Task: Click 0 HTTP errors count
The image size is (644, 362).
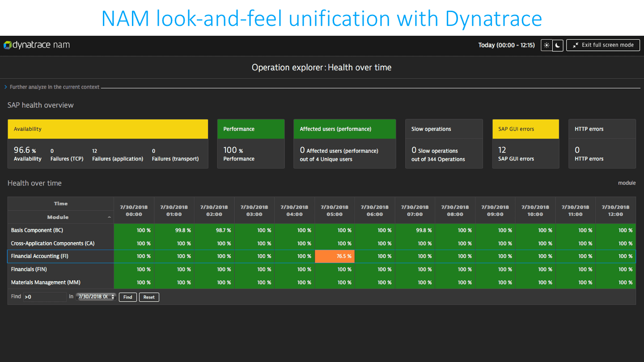Action: (589, 154)
